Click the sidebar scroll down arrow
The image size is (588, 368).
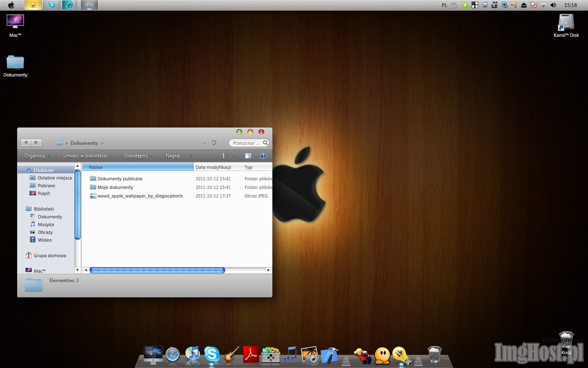click(x=77, y=270)
